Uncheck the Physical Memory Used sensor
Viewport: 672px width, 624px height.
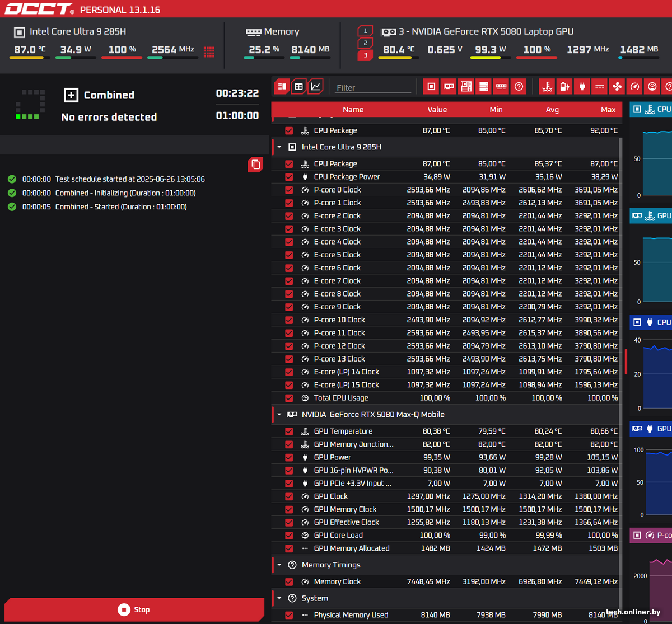(289, 615)
